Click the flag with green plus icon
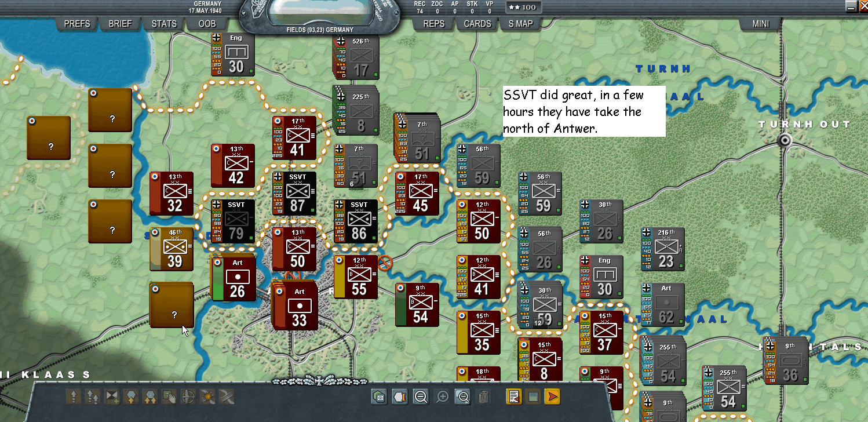This screenshot has height=422, width=868. click(x=112, y=397)
